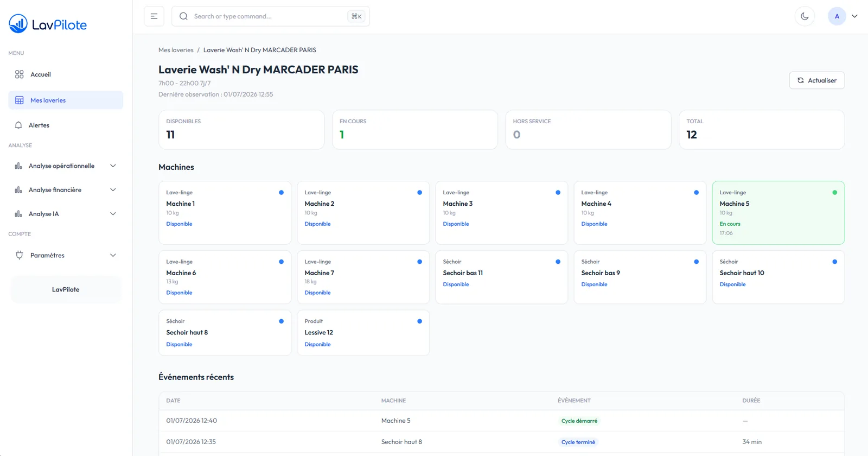Image resolution: width=868 pixels, height=456 pixels.
Task: Click the LavPilote logo icon
Action: (18, 24)
